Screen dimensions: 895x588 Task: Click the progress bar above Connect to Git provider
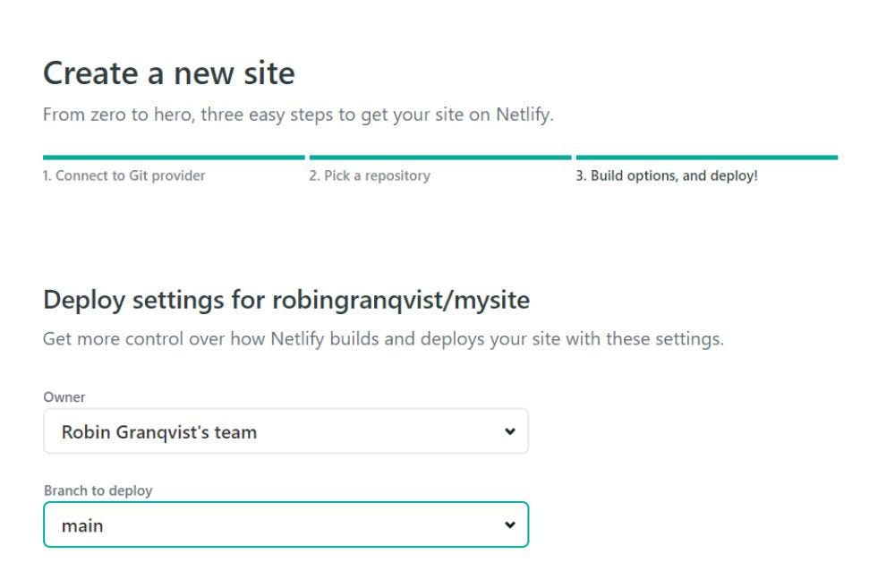[x=175, y=157]
